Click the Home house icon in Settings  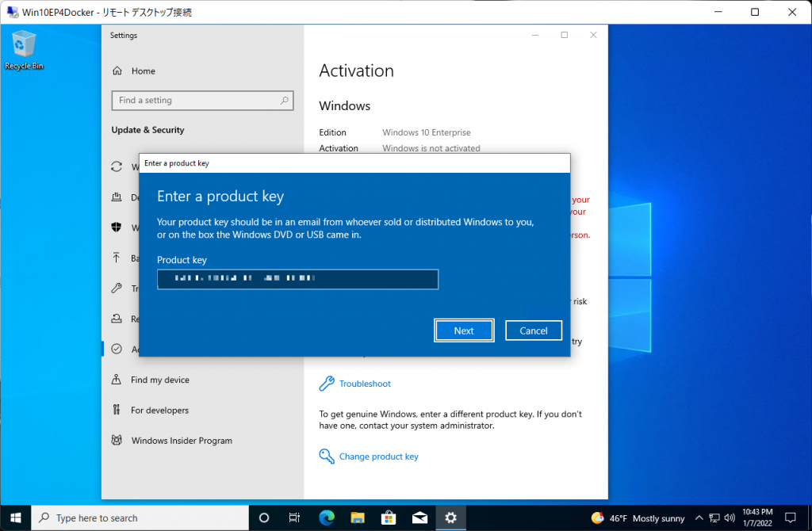117,71
